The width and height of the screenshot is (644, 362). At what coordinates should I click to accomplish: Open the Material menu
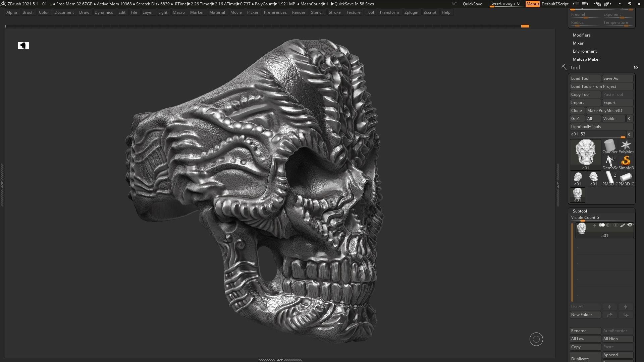click(217, 12)
